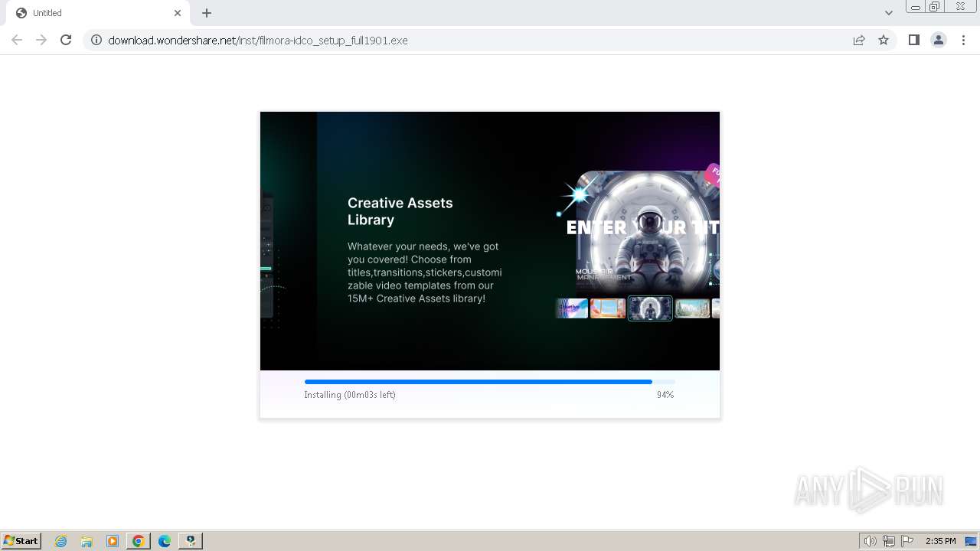Image resolution: width=980 pixels, height=551 pixels.
Task: Close the Untitled tab
Action: click(178, 13)
